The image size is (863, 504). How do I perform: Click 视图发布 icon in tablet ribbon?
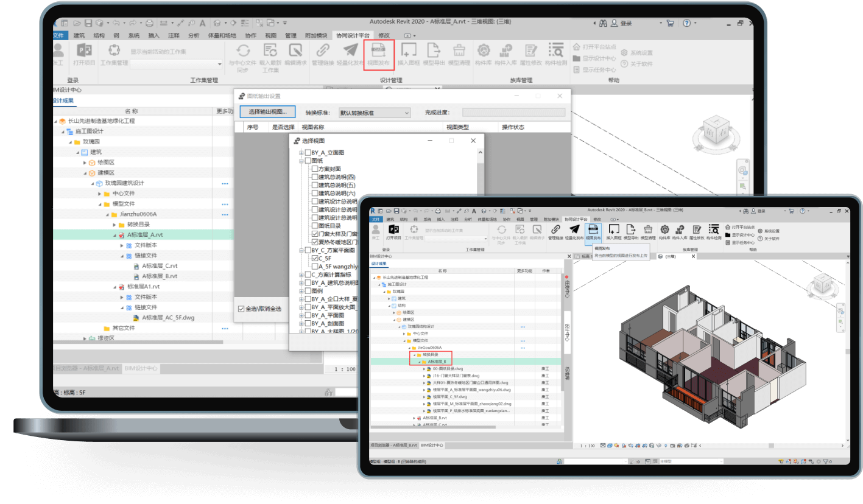tap(593, 229)
